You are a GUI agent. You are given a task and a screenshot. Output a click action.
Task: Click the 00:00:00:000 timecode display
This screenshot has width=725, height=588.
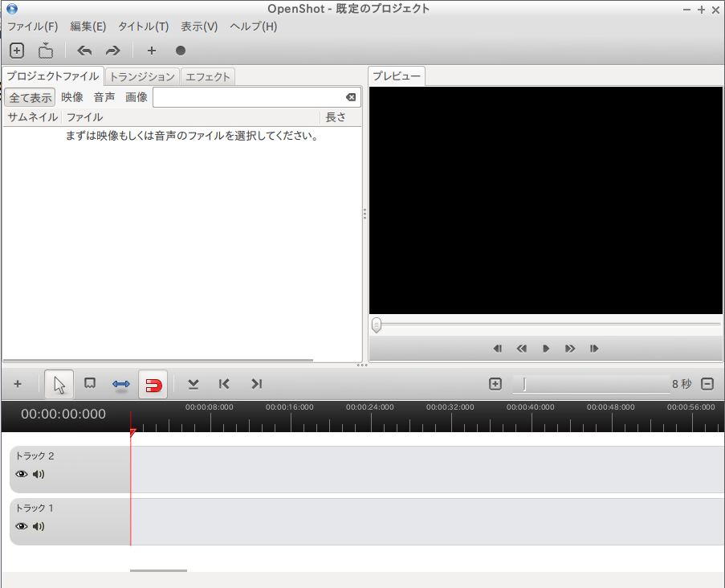tap(63, 414)
